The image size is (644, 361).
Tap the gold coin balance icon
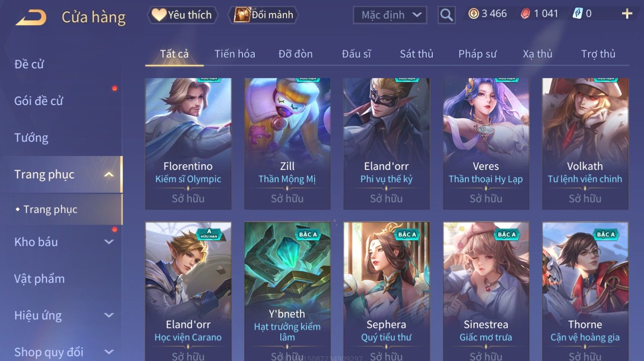(x=473, y=14)
